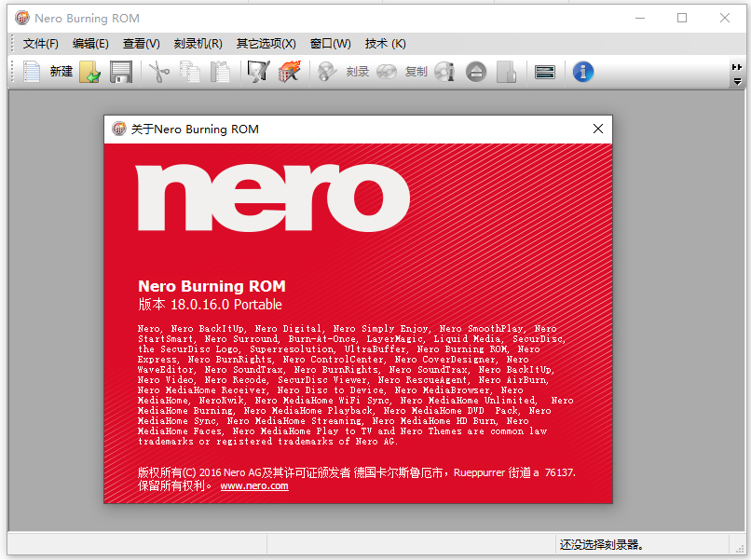This screenshot has width=751, height=560.
Task: Toggle the file browser panel icon
Action: [545, 72]
